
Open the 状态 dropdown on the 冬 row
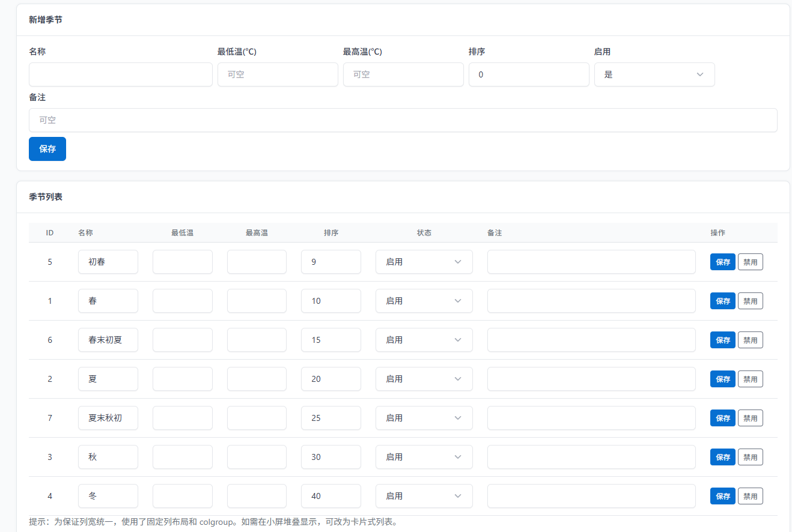(x=424, y=496)
